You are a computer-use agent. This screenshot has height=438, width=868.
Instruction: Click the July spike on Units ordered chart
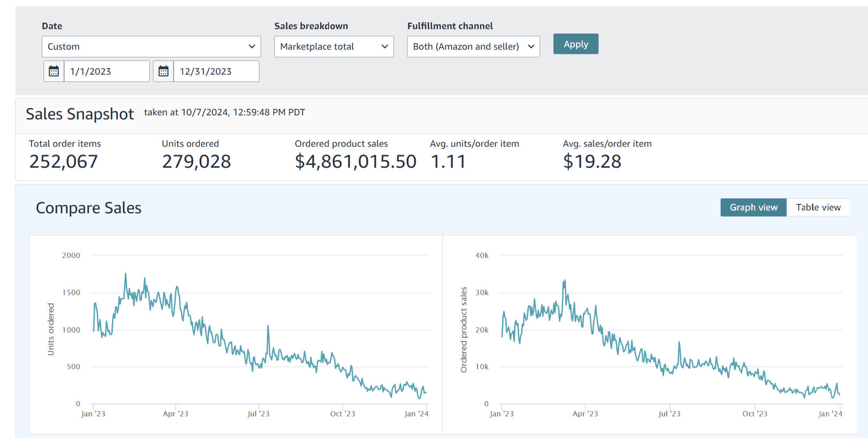coord(268,326)
